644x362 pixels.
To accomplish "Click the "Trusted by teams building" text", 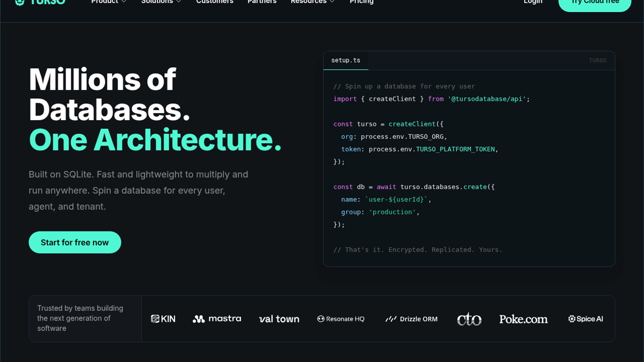I will [80, 318].
